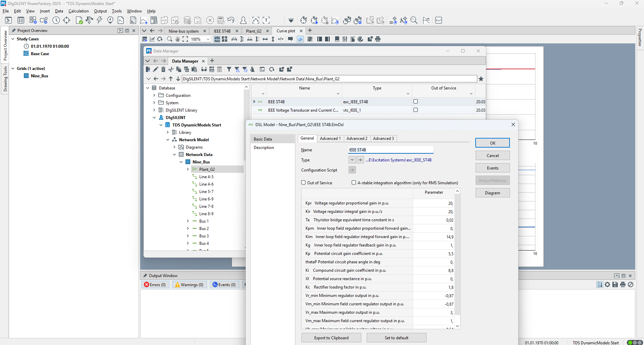Open the Calculation menu
This screenshot has height=345, width=644.
tap(78, 11)
